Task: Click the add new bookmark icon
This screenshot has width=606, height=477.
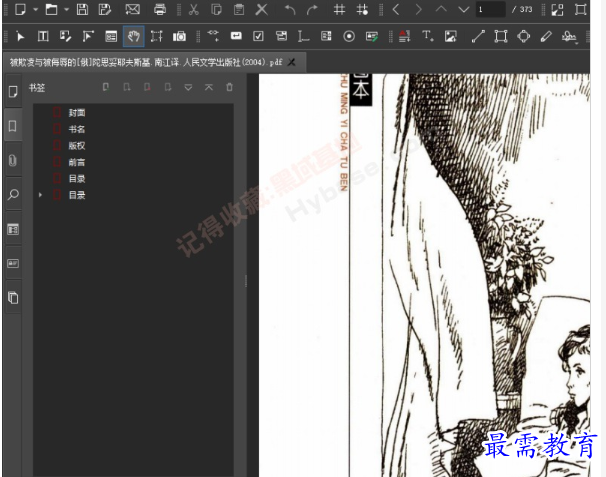Action: coord(106,87)
